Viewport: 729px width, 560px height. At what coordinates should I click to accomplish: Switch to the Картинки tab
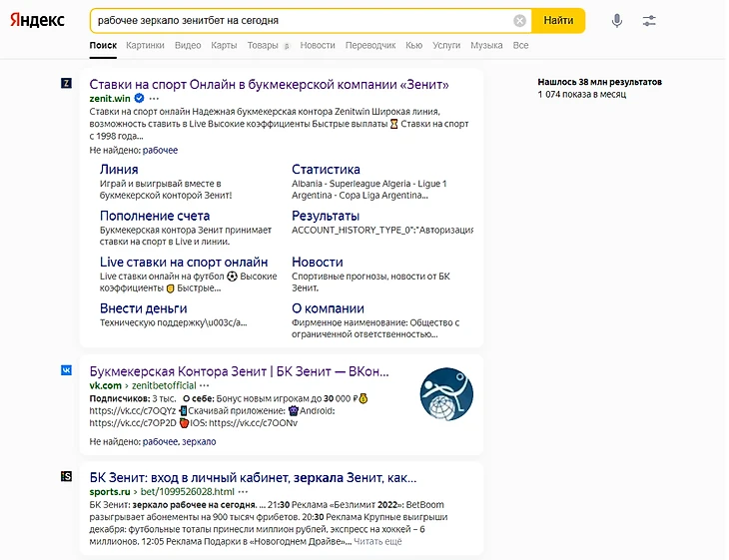click(x=145, y=46)
